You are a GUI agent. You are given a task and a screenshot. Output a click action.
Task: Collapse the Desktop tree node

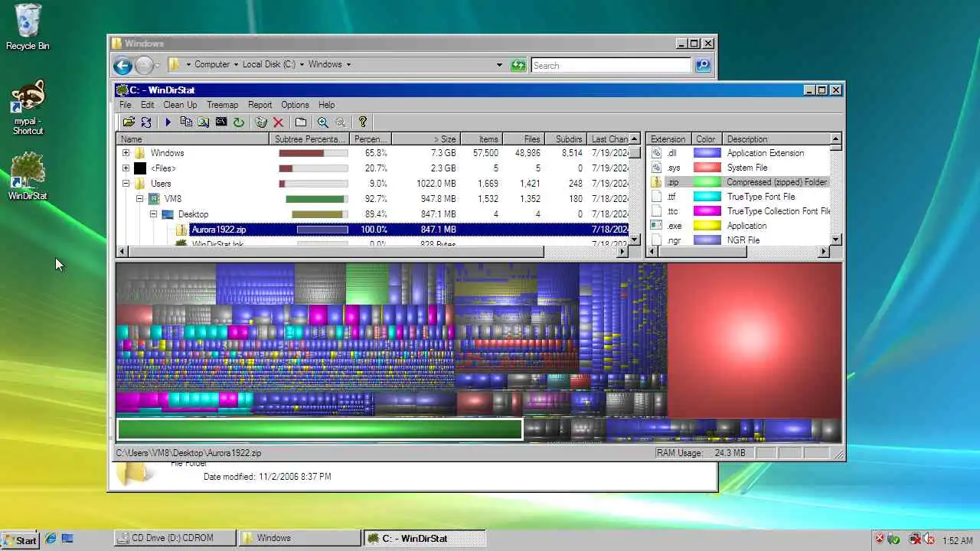[x=153, y=214]
